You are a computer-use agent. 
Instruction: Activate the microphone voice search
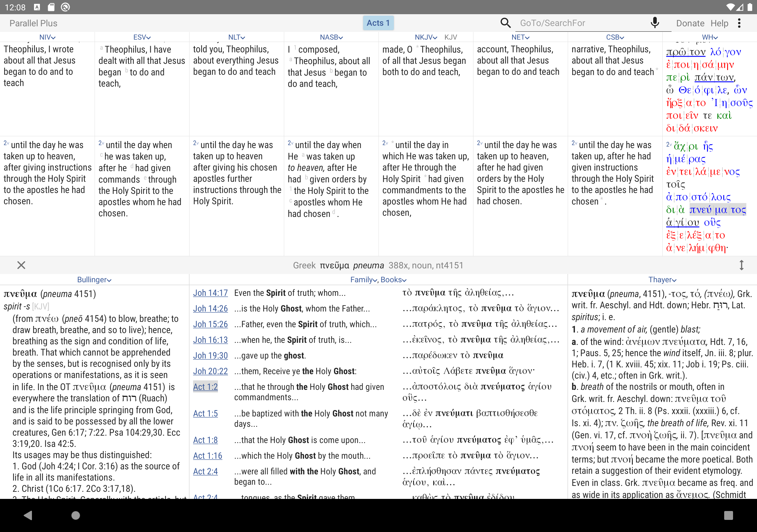tap(655, 23)
